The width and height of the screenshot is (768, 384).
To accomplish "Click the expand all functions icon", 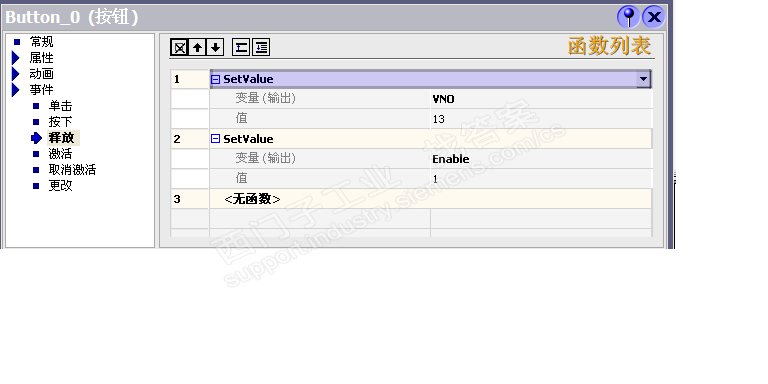I will click(x=261, y=48).
